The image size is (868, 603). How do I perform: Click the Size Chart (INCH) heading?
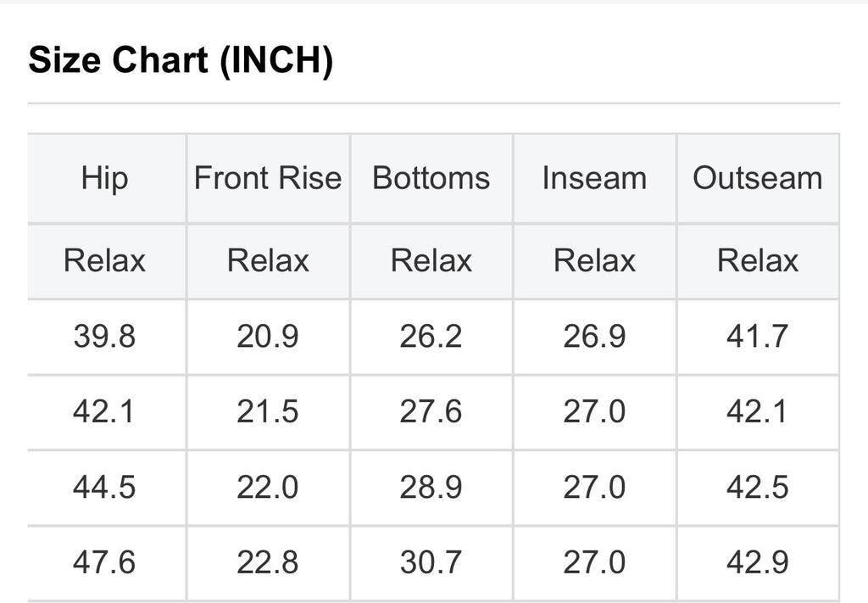point(180,61)
